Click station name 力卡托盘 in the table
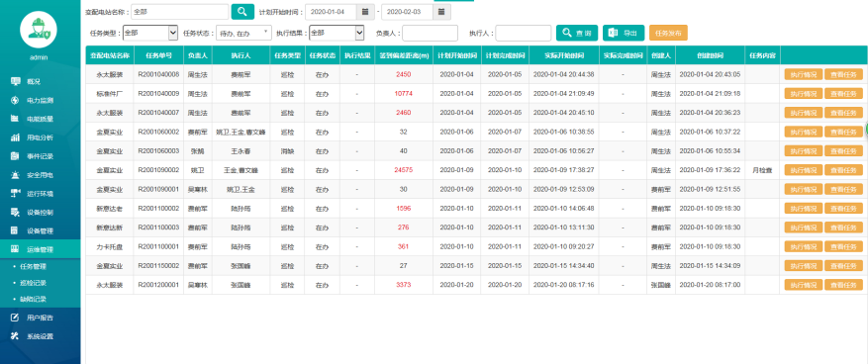 click(109, 246)
